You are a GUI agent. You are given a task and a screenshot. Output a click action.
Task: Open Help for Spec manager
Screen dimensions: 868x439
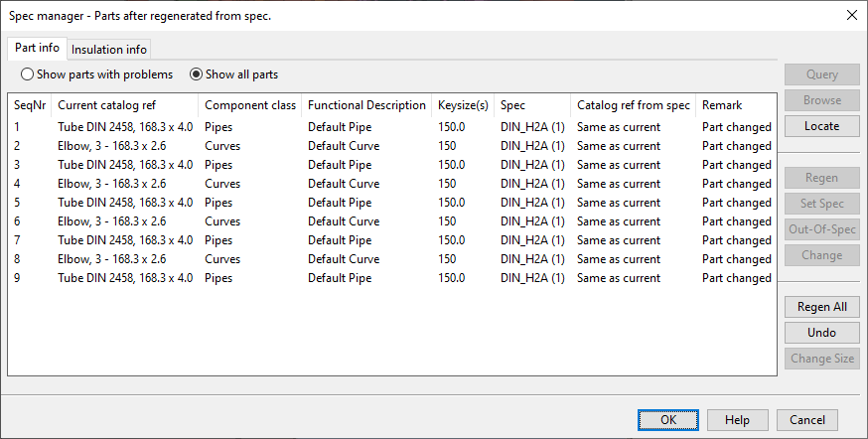[x=736, y=420]
